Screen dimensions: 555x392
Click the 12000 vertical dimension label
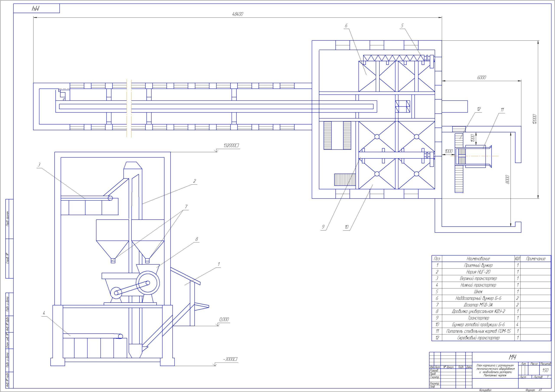534,119
